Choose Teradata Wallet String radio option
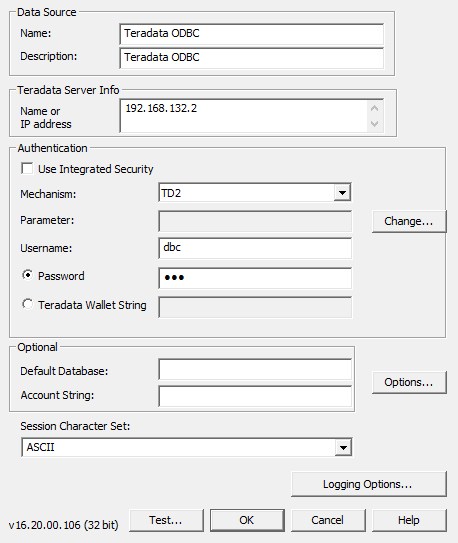The height and width of the screenshot is (543, 458). [x=27, y=304]
